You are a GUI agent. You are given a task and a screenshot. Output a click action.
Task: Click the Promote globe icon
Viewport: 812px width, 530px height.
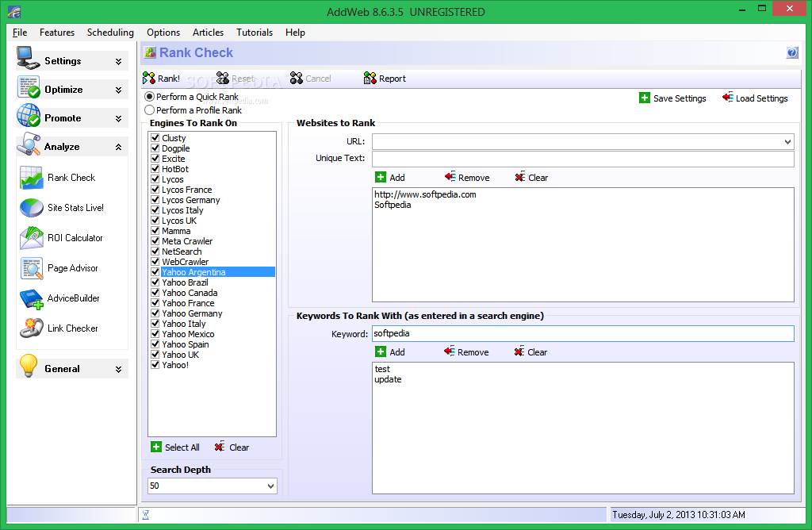point(28,116)
